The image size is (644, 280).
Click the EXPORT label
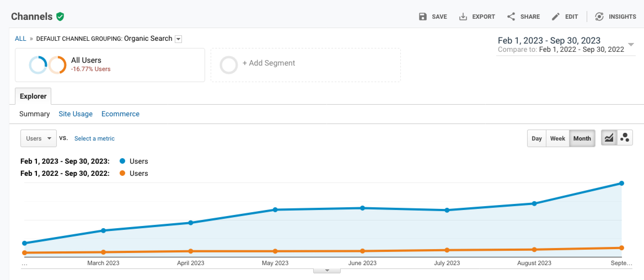click(x=484, y=17)
